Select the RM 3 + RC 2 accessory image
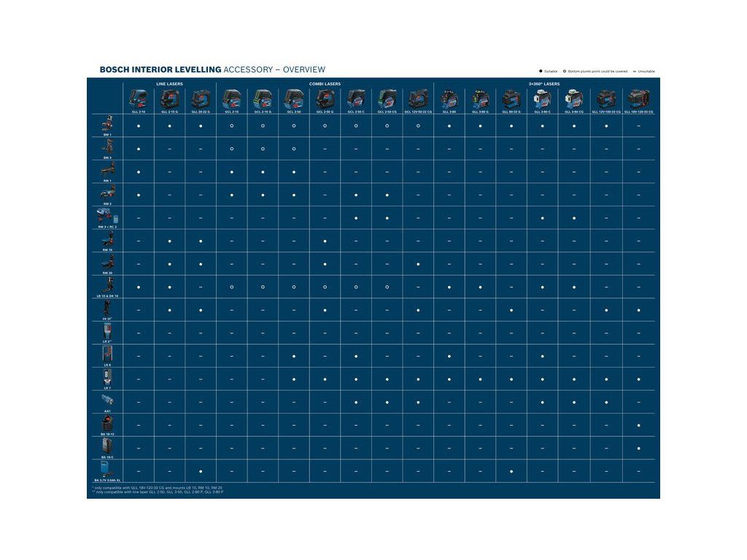This screenshot has height=560, width=747. click(107, 217)
